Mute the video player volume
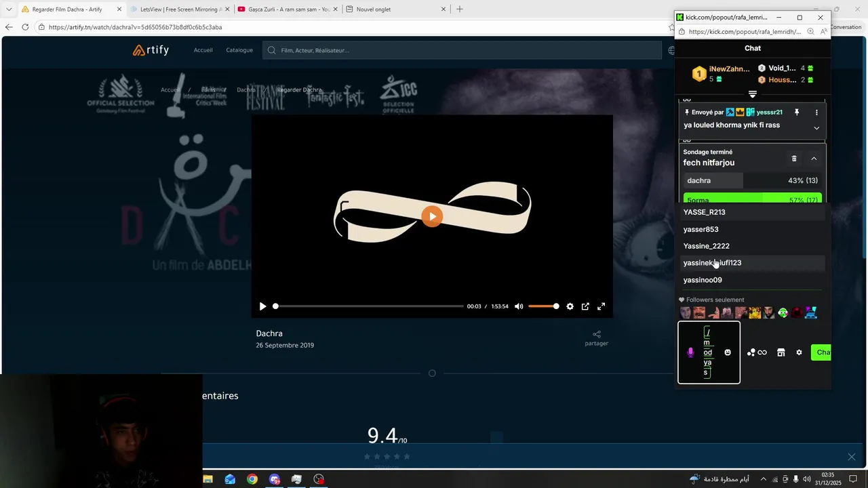The image size is (868, 488). (x=519, y=306)
